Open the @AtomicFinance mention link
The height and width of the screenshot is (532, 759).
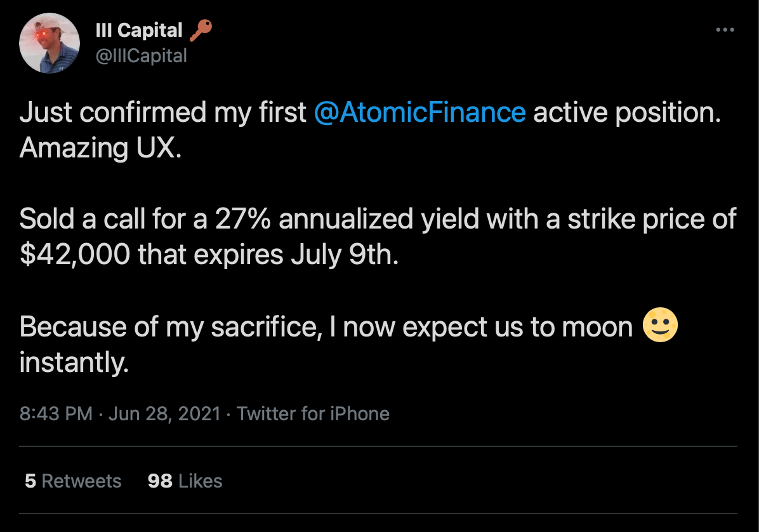419,112
